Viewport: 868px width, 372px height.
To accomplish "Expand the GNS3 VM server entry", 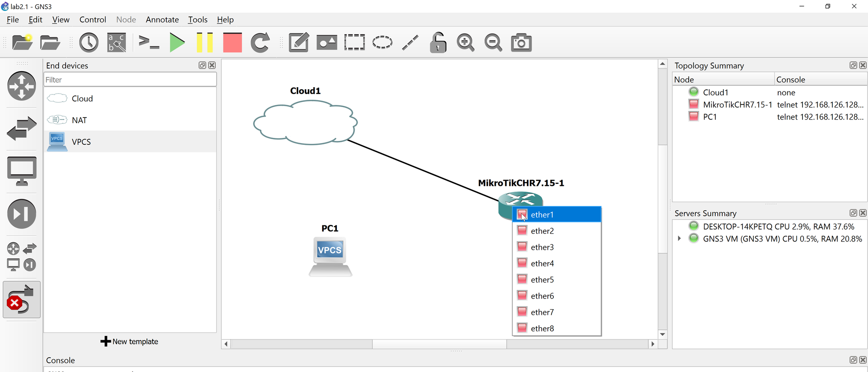I will (x=679, y=239).
